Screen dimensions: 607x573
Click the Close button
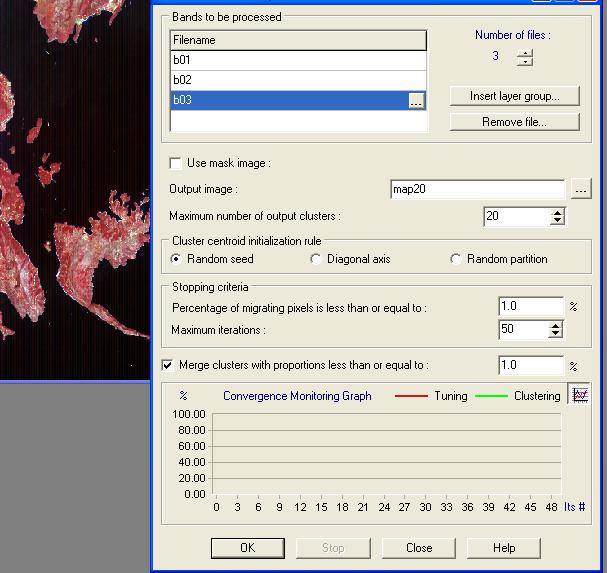(x=419, y=548)
